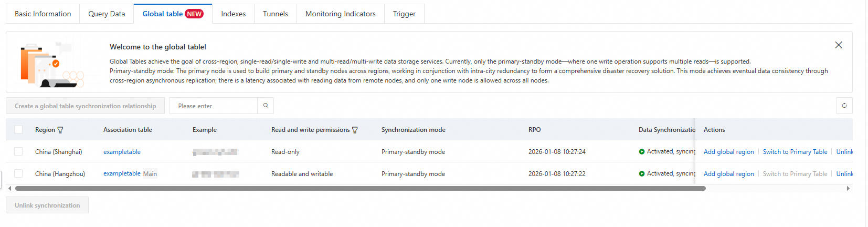Viewport: 868px width, 227px height.
Task: Click the refresh table icon
Action: [844, 106]
